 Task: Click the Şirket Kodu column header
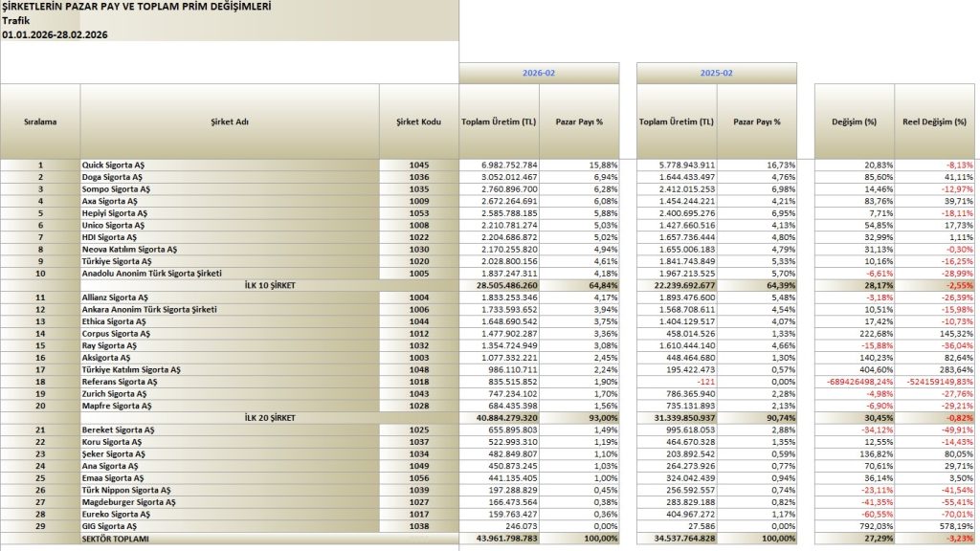point(419,122)
